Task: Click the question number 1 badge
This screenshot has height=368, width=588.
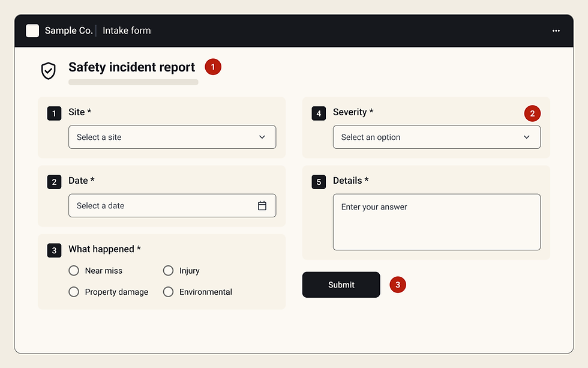Action: pyautogui.click(x=55, y=113)
